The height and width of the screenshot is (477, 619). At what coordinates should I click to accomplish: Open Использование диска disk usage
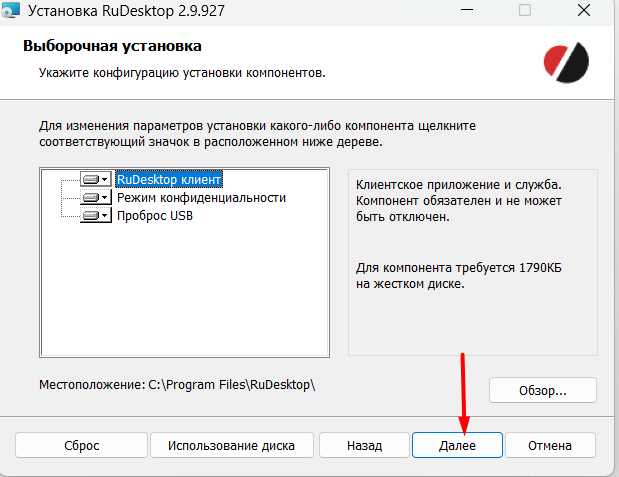point(231,445)
